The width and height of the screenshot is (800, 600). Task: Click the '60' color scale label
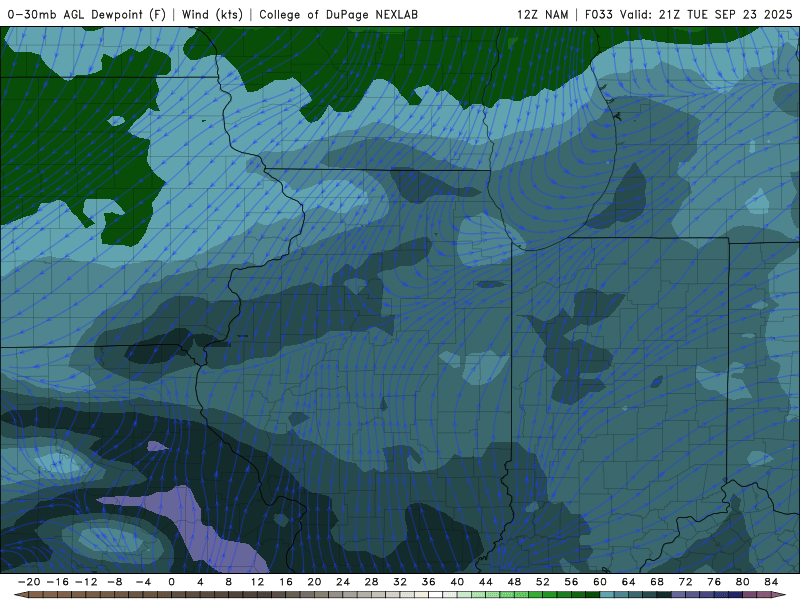600,582
